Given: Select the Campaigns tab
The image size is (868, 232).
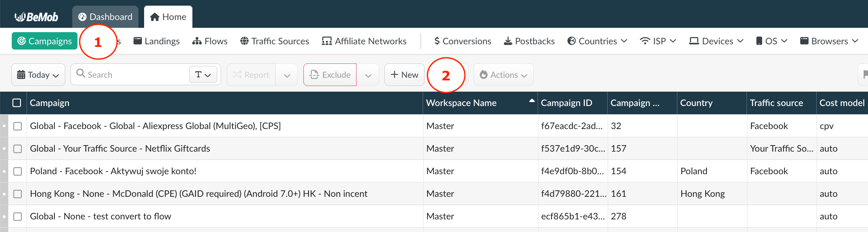Looking at the screenshot, I should click(x=44, y=41).
